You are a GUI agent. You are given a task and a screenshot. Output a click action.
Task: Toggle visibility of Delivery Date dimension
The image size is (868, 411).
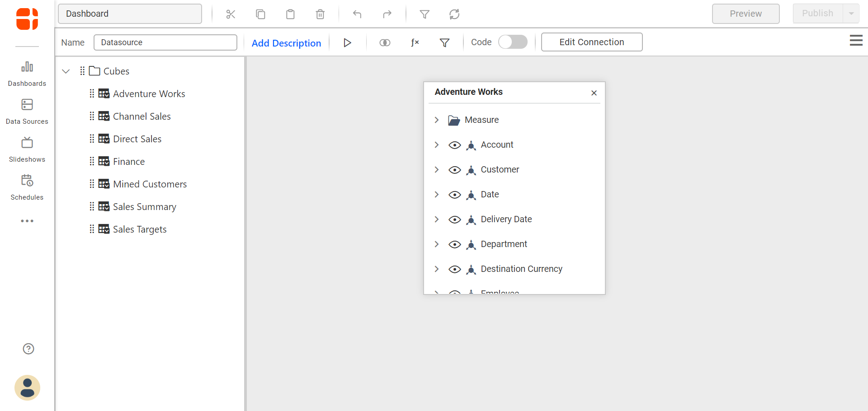(x=454, y=220)
